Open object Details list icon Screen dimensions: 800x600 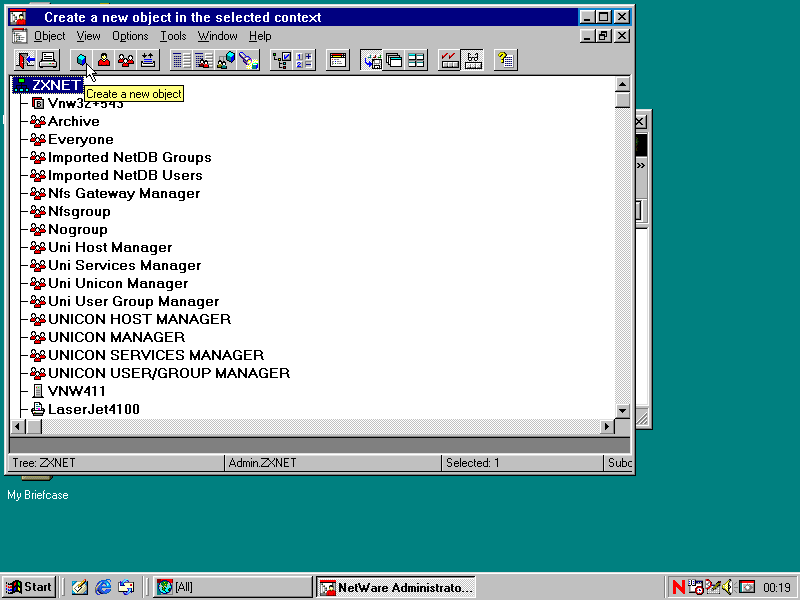(x=181, y=60)
